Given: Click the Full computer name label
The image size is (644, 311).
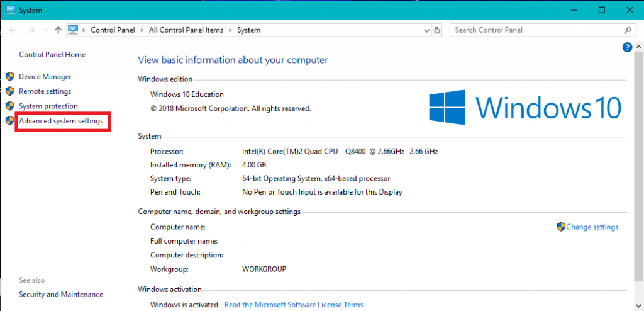Looking at the screenshot, I should click(x=184, y=241).
